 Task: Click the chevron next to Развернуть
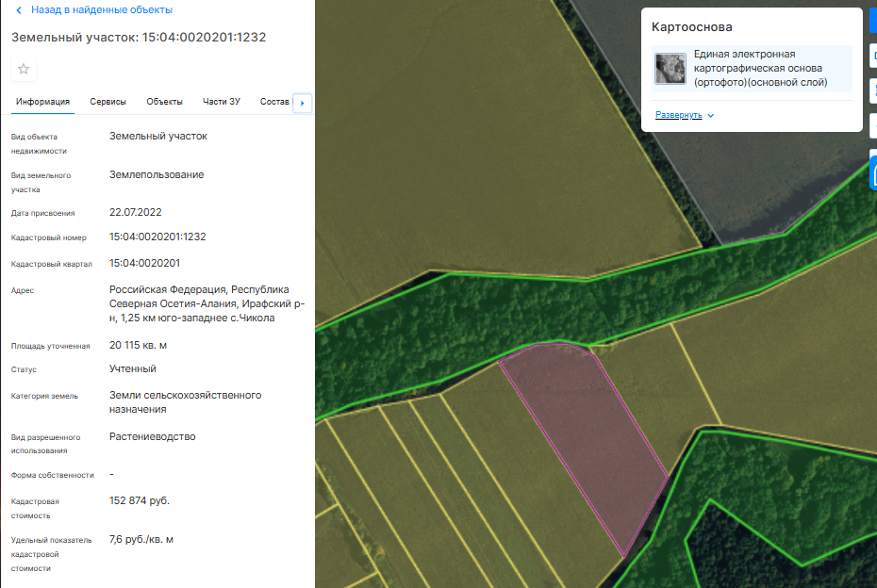click(x=711, y=115)
